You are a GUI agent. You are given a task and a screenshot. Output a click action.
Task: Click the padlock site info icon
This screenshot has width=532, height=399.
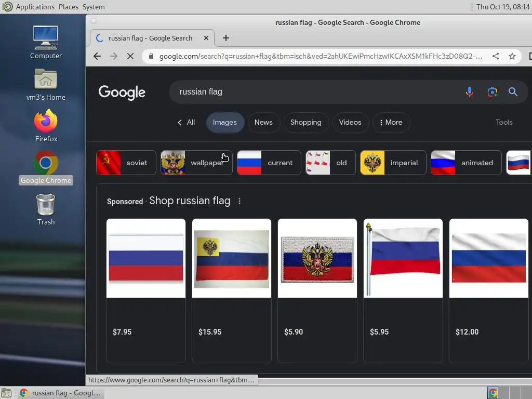point(151,56)
